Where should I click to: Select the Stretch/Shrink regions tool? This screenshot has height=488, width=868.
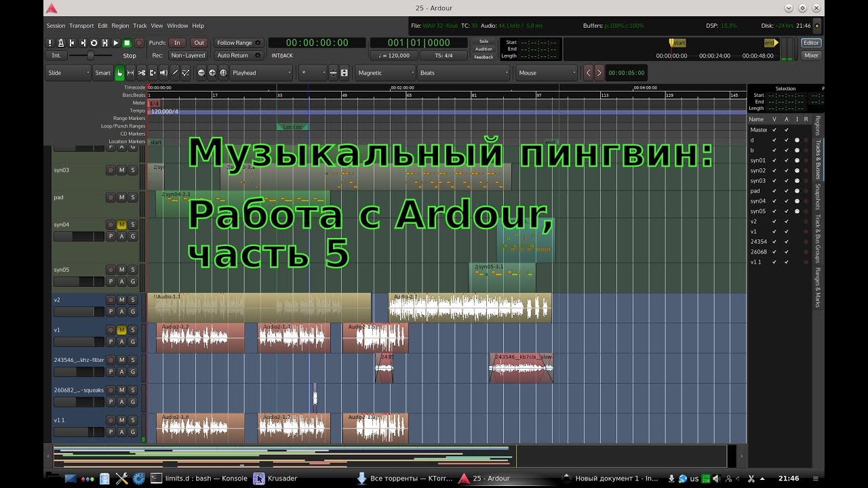pyautogui.click(x=152, y=73)
